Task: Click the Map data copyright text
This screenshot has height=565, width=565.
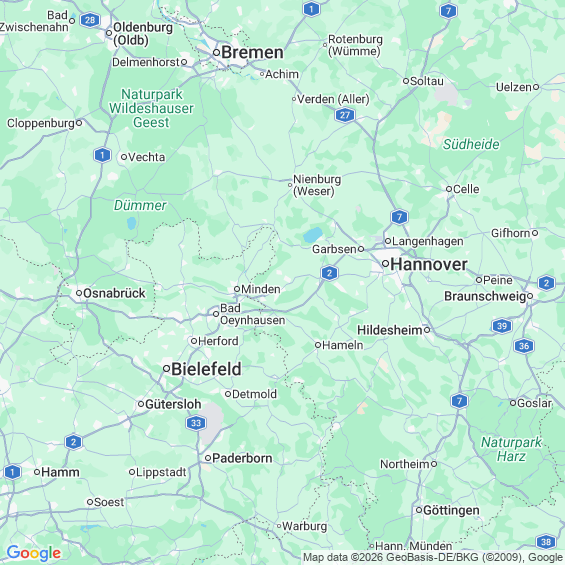Action: click(433, 557)
